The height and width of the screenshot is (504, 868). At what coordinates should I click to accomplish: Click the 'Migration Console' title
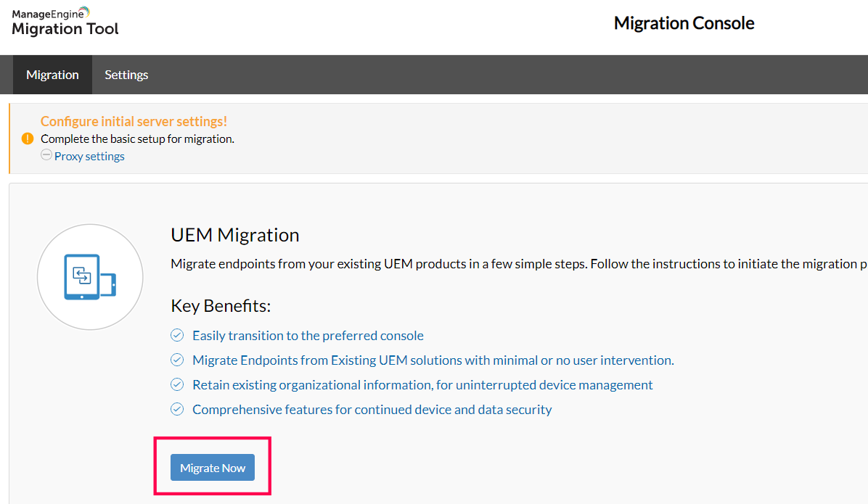coord(684,23)
